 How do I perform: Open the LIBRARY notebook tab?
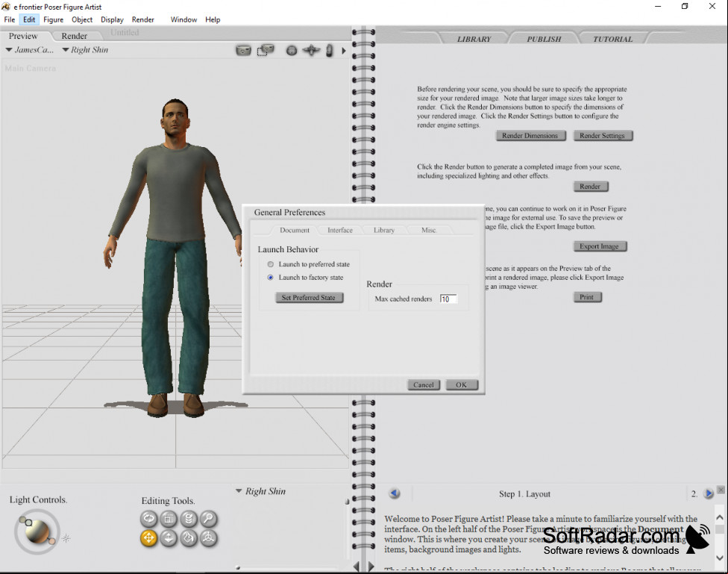pyautogui.click(x=474, y=39)
